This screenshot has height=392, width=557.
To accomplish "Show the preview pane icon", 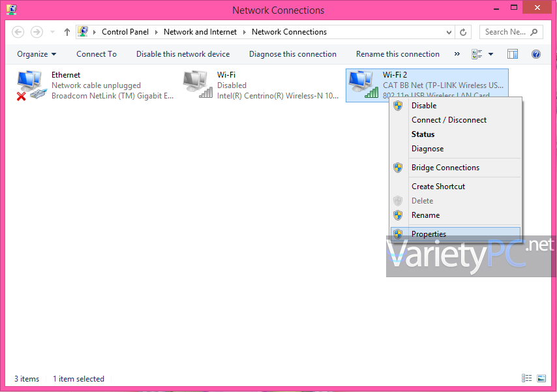I will pos(512,54).
